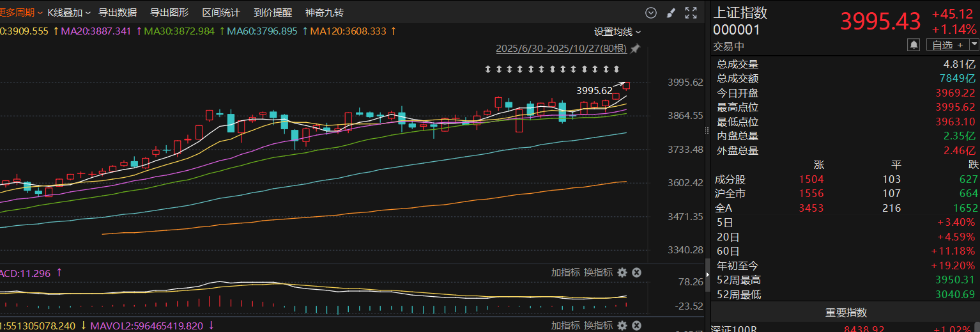Click the 导出数据 menu item
The width and height of the screenshot is (980, 332).
[118, 13]
